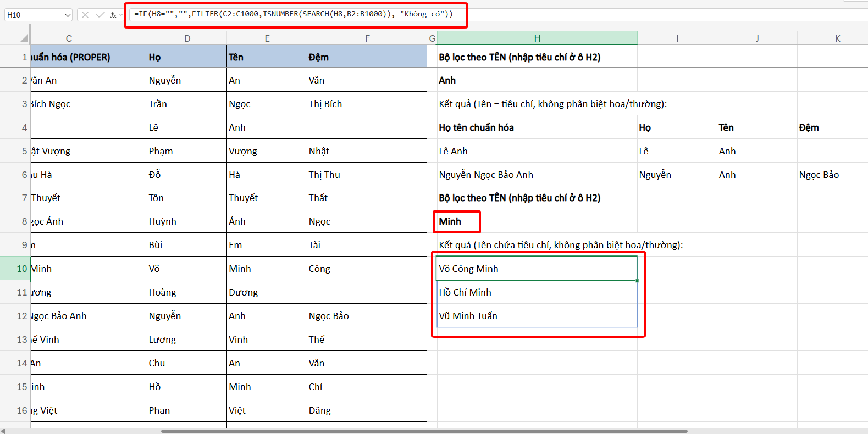The height and width of the screenshot is (434, 868).
Task: Select column H header
Action: pos(537,38)
